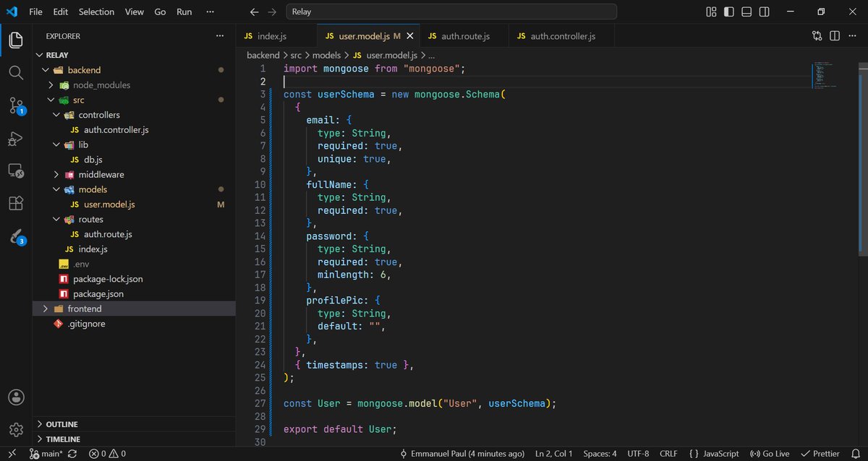
Task: Click the VS Code logo icon
Action: (x=12, y=12)
